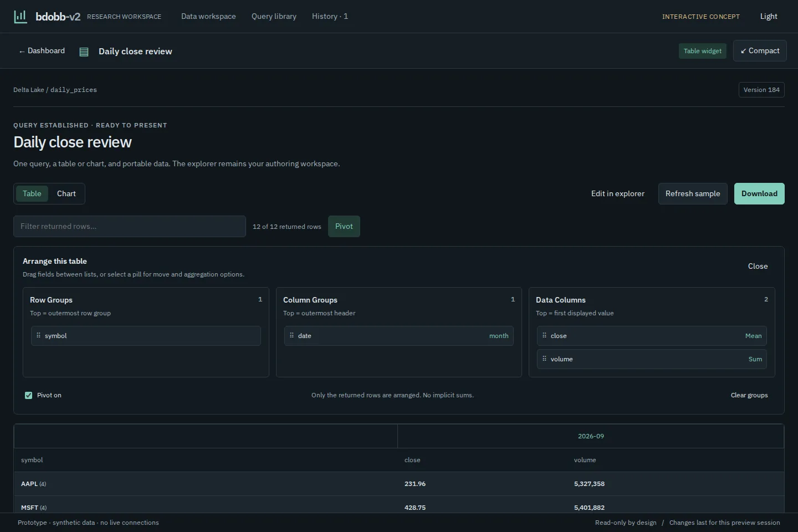The image size is (798, 532).
Task: Grab the drag handle on date pill
Action: coord(291,336)
